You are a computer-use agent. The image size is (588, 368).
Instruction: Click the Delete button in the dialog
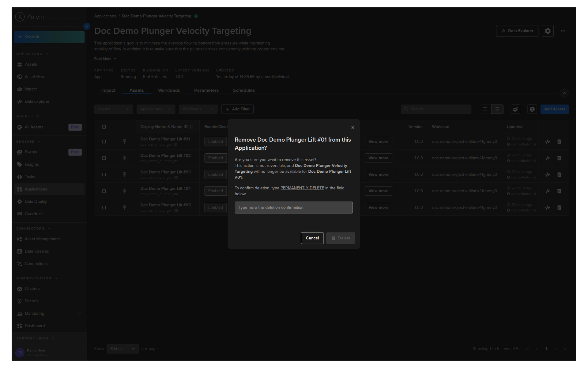point(341,238)
